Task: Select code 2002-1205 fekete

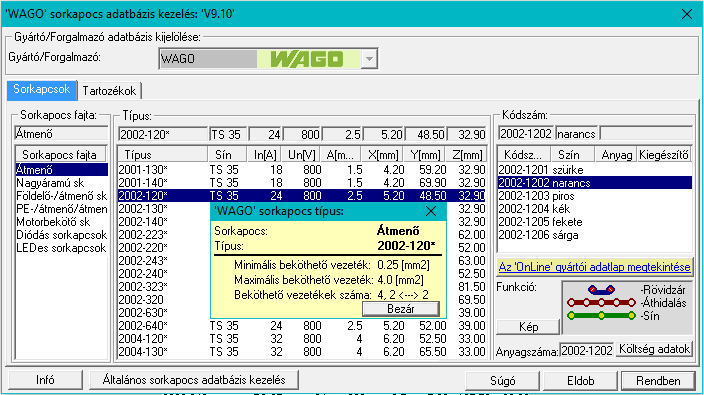Action: click(x=595, y=222)
